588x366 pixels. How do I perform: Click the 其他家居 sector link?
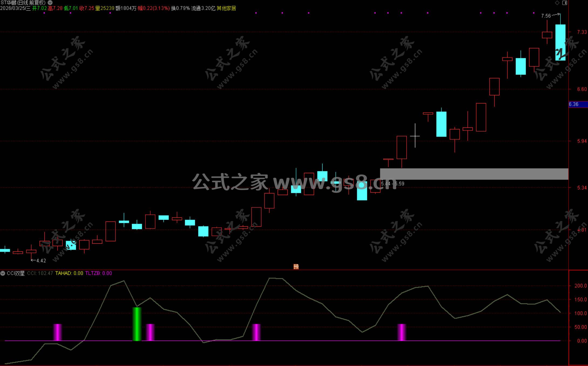(226, 8)
